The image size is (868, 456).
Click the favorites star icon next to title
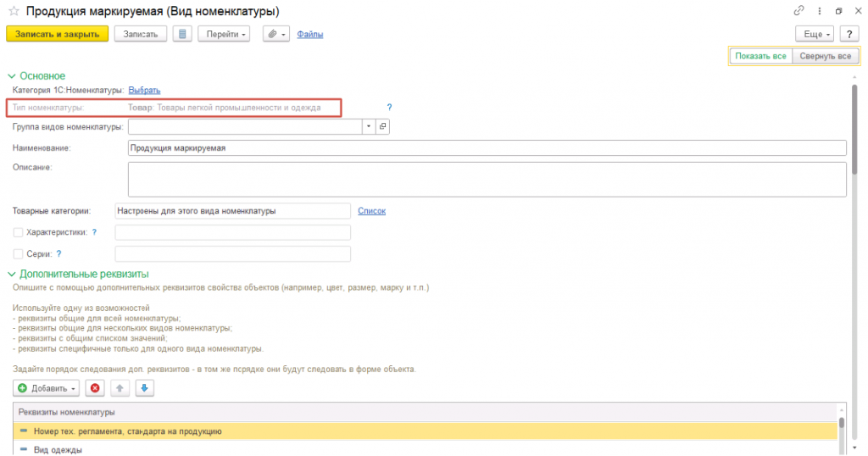click(14, 11)
